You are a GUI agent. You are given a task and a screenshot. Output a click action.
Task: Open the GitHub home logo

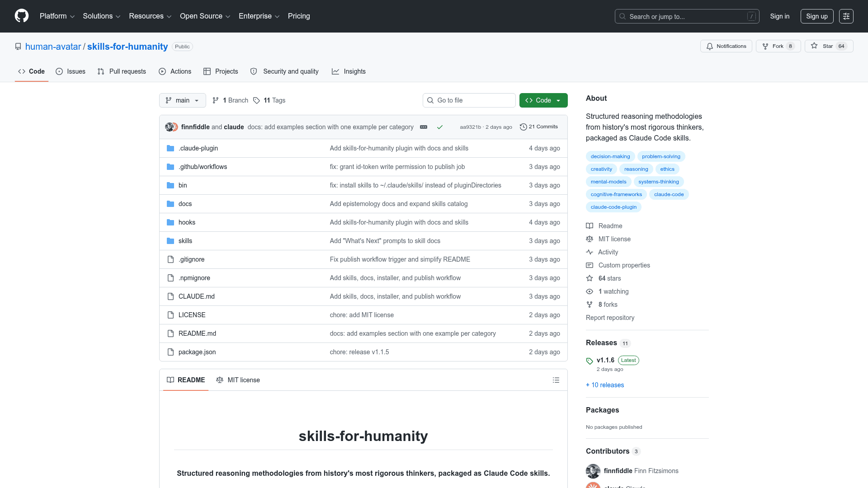[x=22, y=16]
